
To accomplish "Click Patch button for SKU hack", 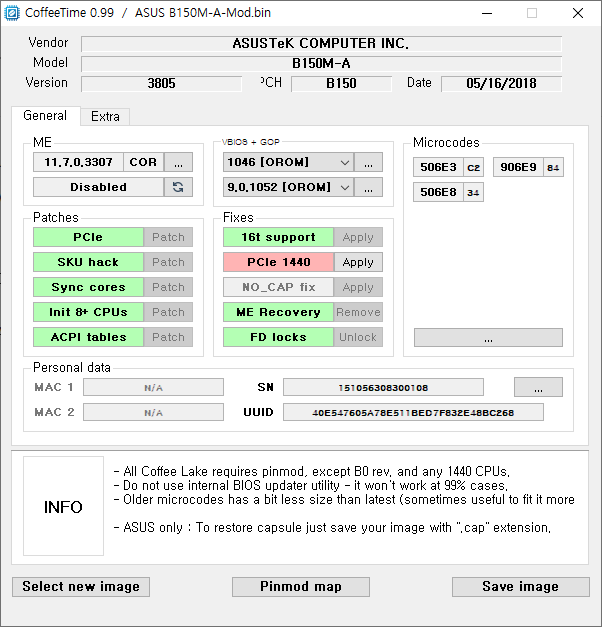I will (168, 262).
